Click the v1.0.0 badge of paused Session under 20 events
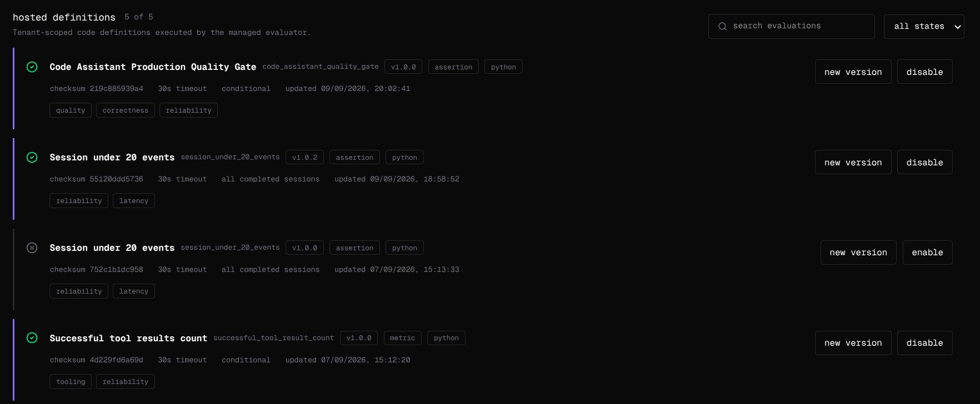This screenshot has width=980, height=404. click(304, 248)
